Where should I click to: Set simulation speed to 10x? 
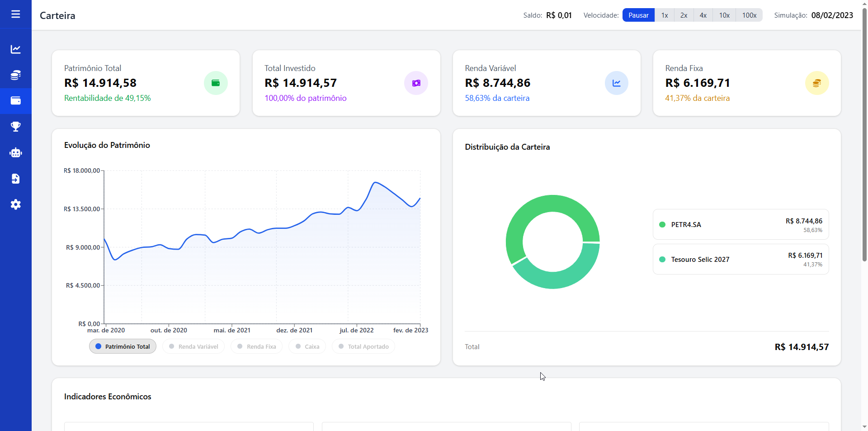click(724, 15)
